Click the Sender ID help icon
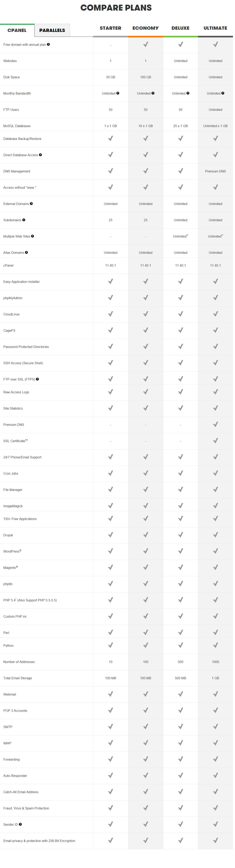Screen dimensions: 235x868 (21, 824)
